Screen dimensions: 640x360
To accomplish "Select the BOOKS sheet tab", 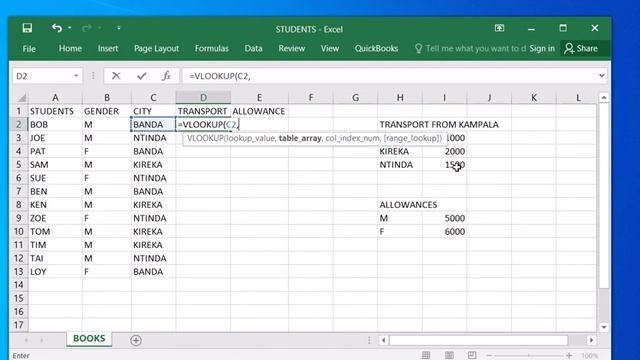I will [x=89, y=338].
